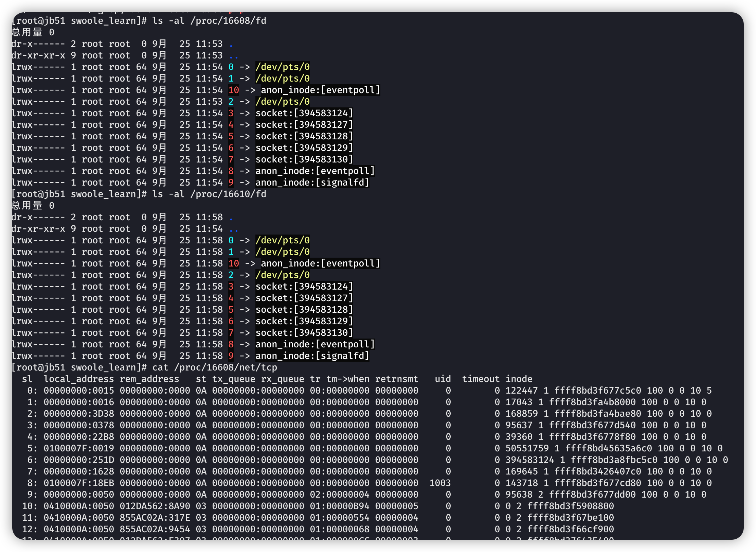This screenshot has height=552, width=756.
Task: Click pointer ffff8bd3f67be100 in row 11
Action: [x=571, y=518]
